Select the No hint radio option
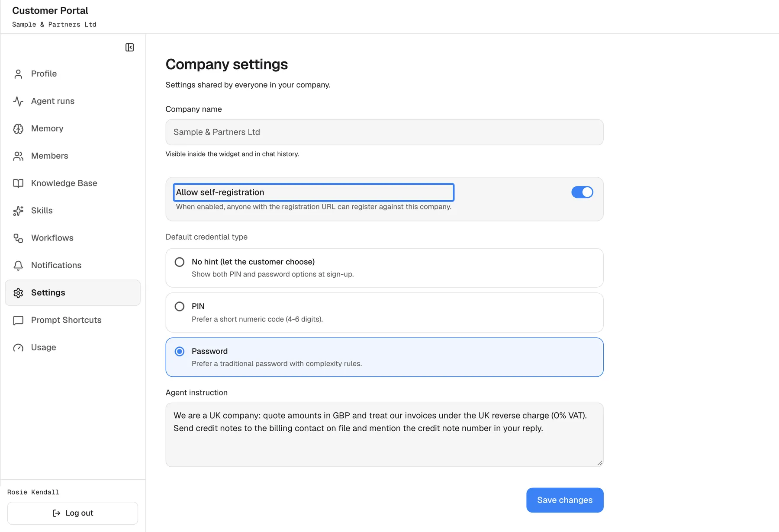The width and height of the screenshot is (779, 532). (x=179, y=262)
